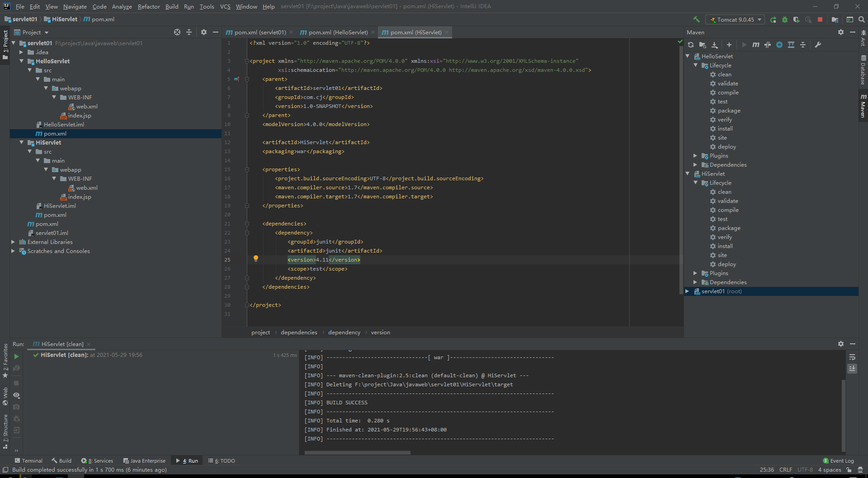Collapse the HiServlet module in the Project tree

21,142
